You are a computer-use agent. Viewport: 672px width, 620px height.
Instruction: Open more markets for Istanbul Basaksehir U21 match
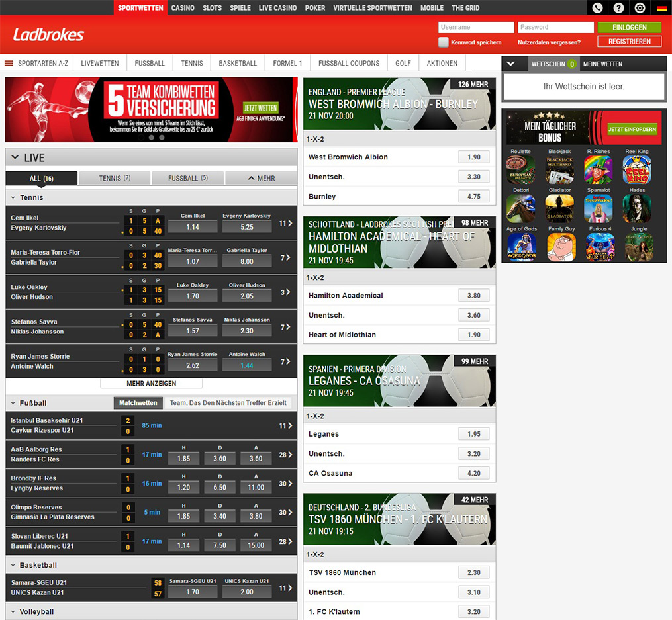(286, 425)
